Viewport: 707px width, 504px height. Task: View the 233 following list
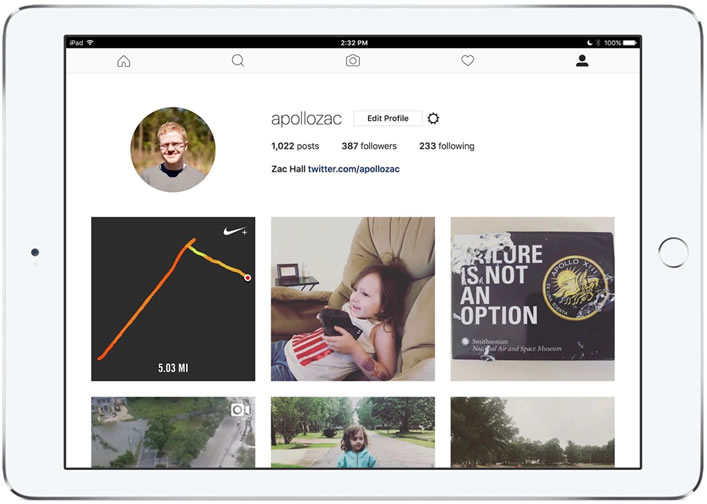447,146
